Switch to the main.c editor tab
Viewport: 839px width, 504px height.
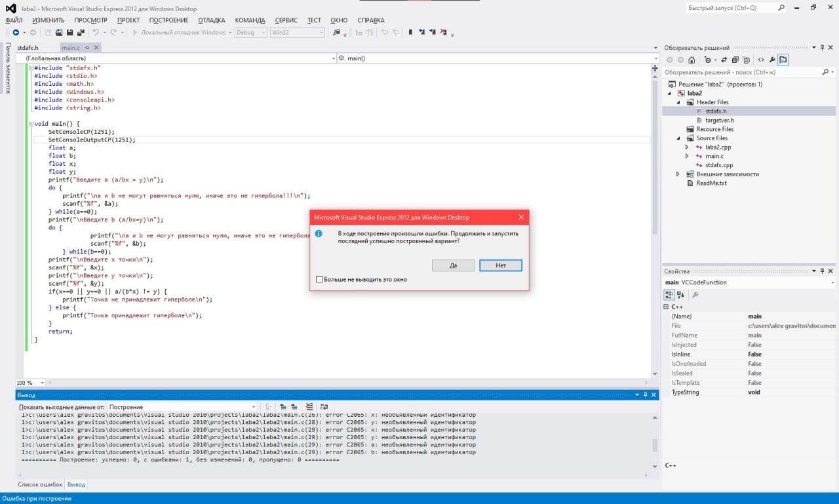coord(71,48)
